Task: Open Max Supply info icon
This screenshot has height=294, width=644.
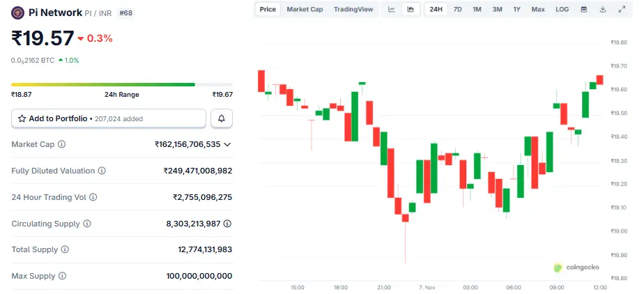Action: 62,276
